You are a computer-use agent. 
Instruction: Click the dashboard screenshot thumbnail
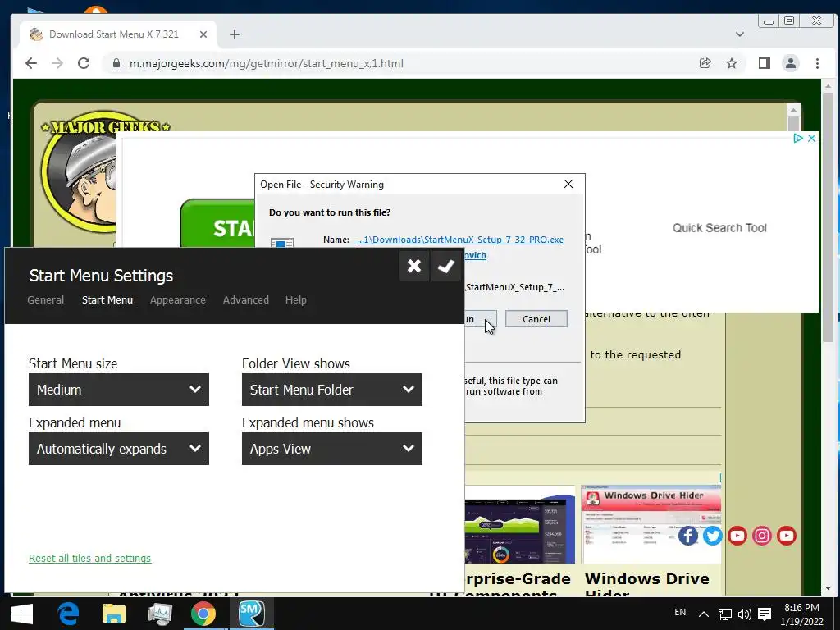(519, 524)
